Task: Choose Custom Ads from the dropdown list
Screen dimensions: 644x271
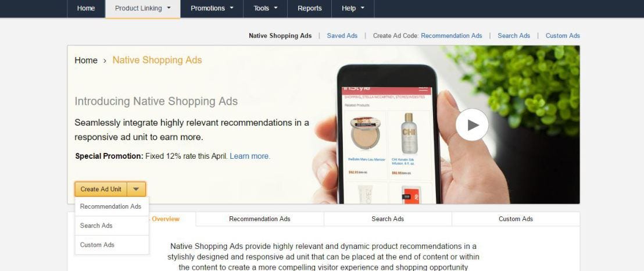Action: click(112, 245)
